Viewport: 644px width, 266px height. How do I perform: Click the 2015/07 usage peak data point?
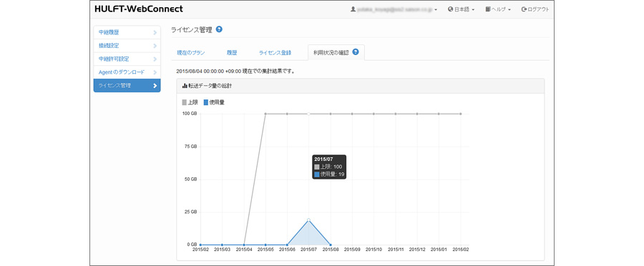pos(308,220)
